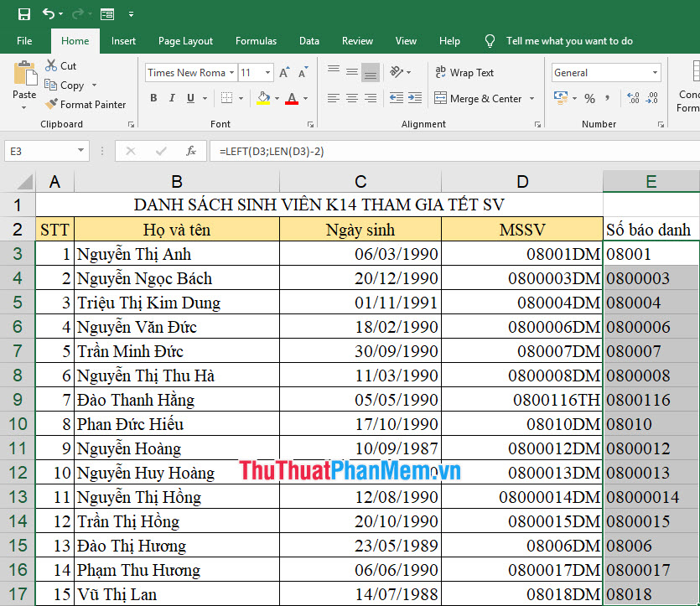Open the General number format dropdown

(x=605, y=72)
